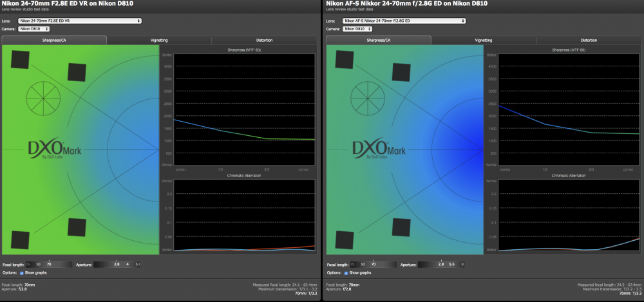Select the Vignetting tab in right panel
The image size is (644, 302).
coord(484,41)
